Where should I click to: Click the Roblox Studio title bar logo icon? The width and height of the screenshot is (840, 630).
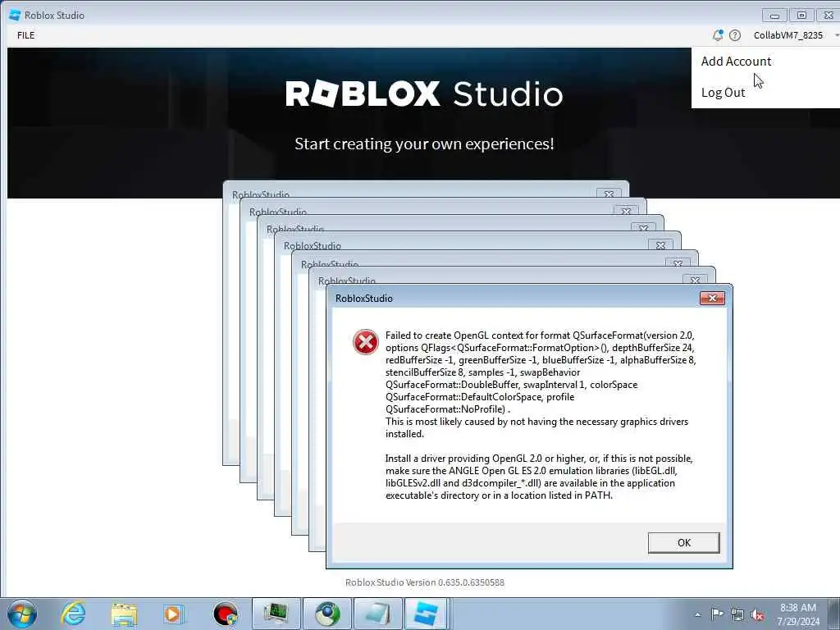[15, 15]
